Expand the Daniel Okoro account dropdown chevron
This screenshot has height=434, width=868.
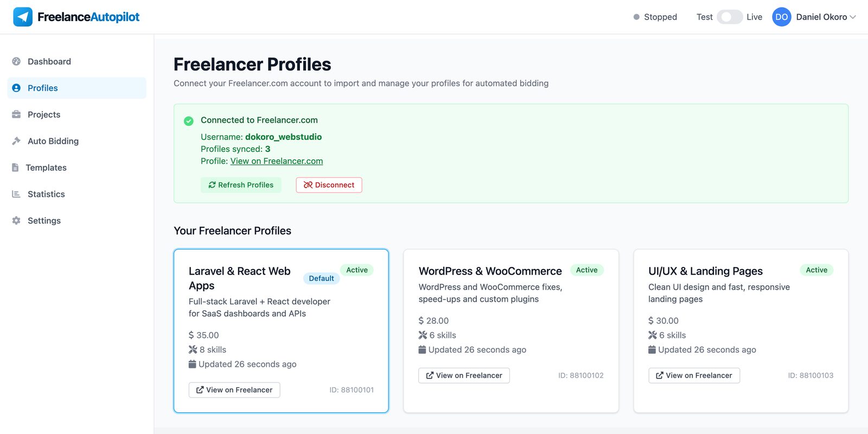coord(853,17)
